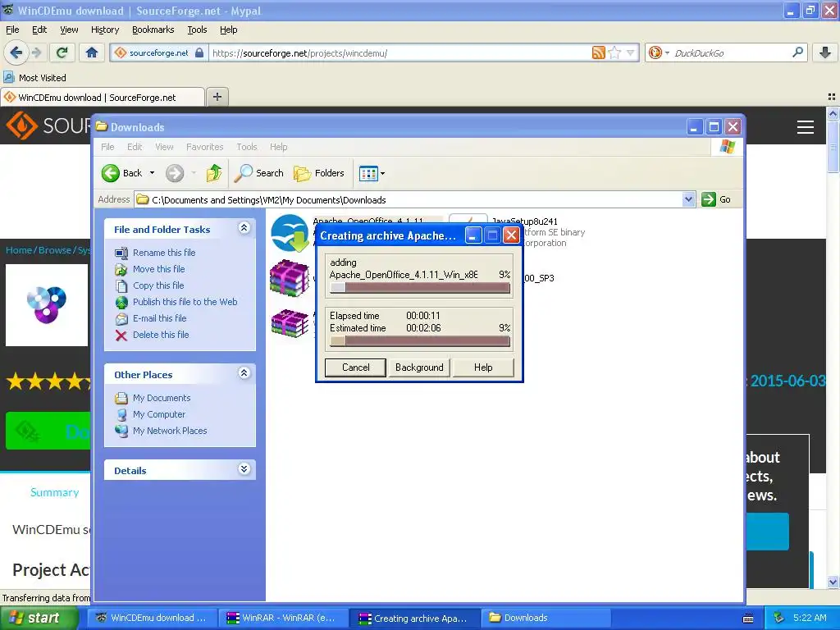Viewport: 840px width, 630px height.
Task: Open the SourceForge hamburger menu
Action: click(x=806, y=127)
